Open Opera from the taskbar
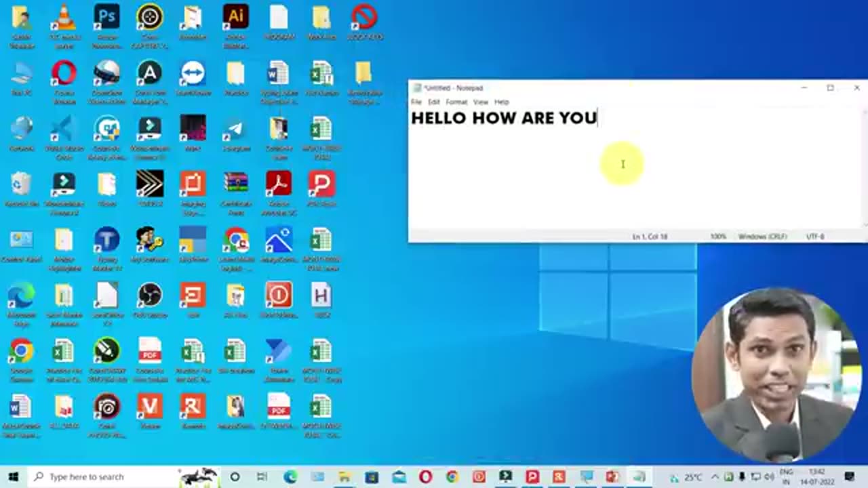Image resolution: width=868 pixels, height=488 pixels. click(425, 476)
